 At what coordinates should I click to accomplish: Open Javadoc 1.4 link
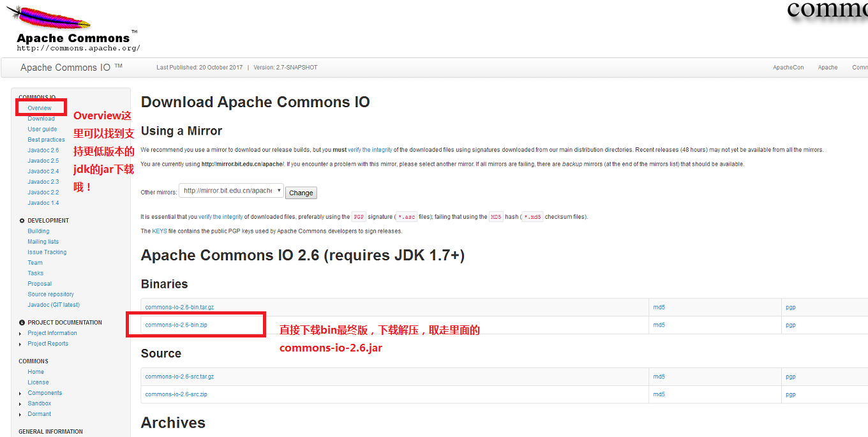[x=43, y=203]
